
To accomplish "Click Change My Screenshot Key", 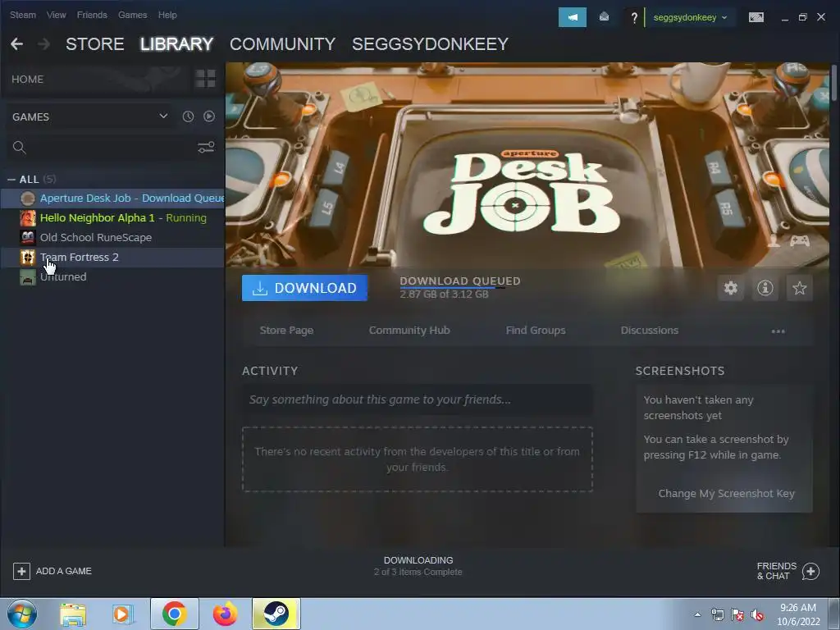I will (726, 493).
